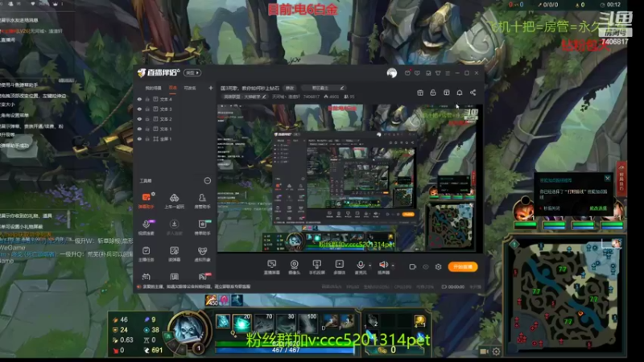Open the 榜单助手 ranking assistant tool
This screenshot has height=362, width=644.
202,227
